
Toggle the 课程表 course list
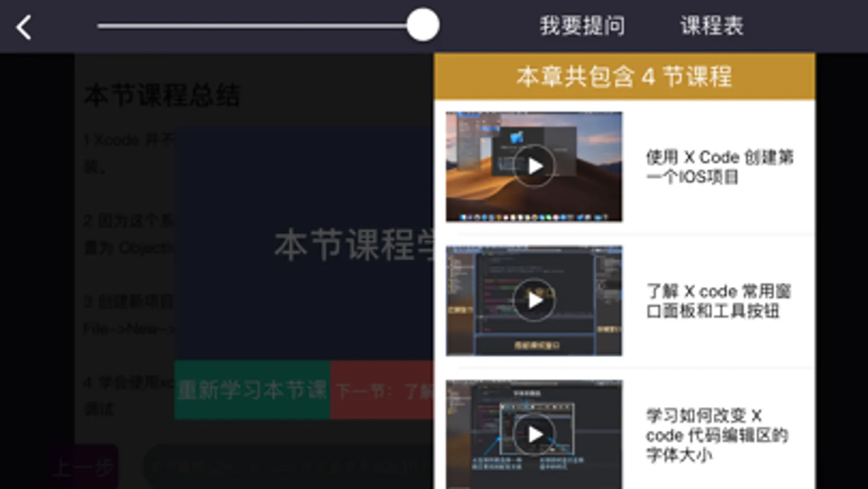(712, 26)
